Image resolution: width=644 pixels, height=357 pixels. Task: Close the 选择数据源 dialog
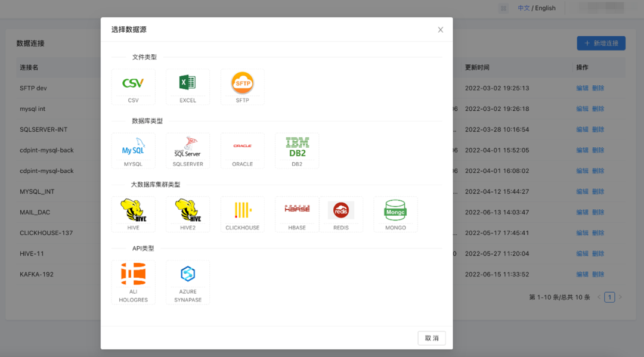tap(441, 30)
